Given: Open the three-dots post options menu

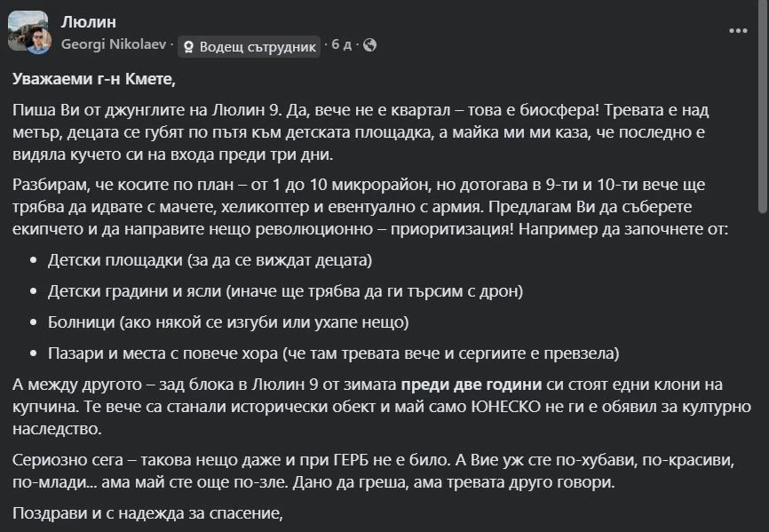Looking at the screenshot, I should click(738, 30).
